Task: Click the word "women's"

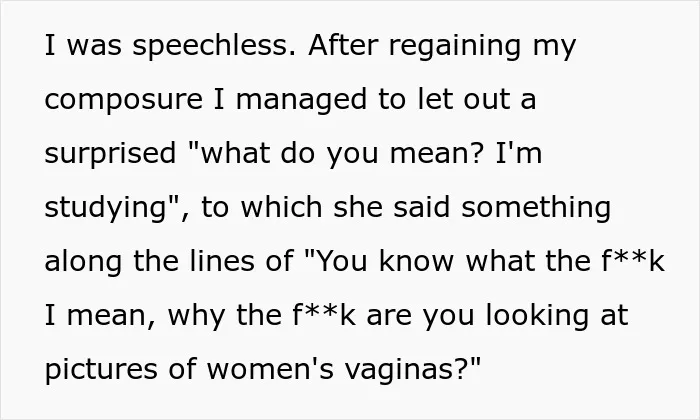Action: (270, 370)
